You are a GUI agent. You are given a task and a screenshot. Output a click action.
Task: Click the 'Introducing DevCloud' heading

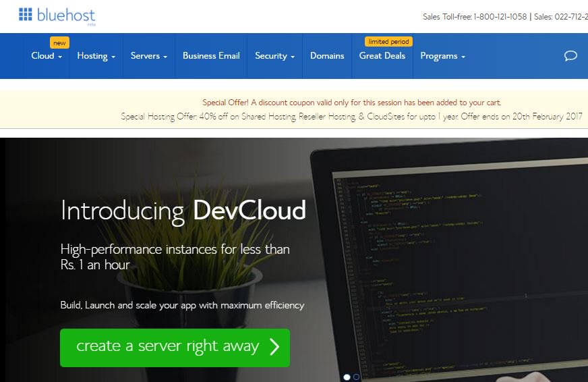click(183, 211)
